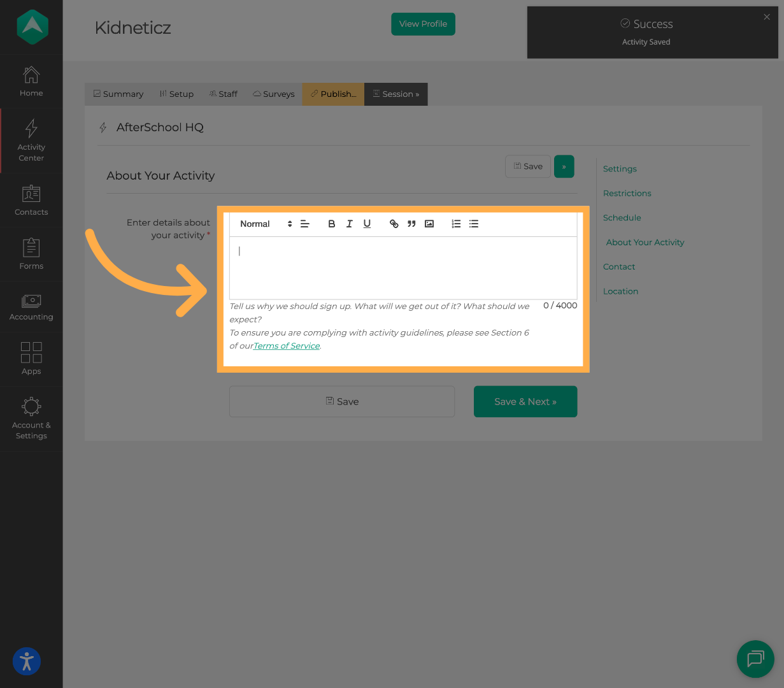
Task: Apply underline formatting
Action: click(x=367, y=224)
